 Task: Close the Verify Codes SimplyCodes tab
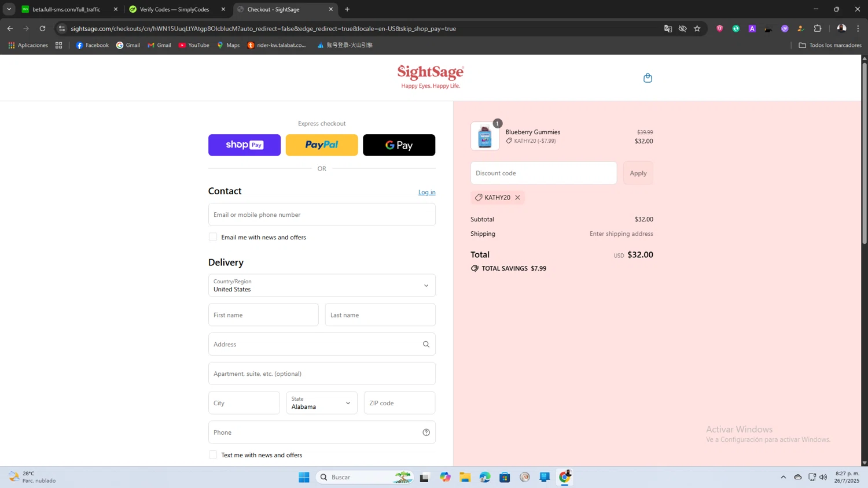[223, 9]
